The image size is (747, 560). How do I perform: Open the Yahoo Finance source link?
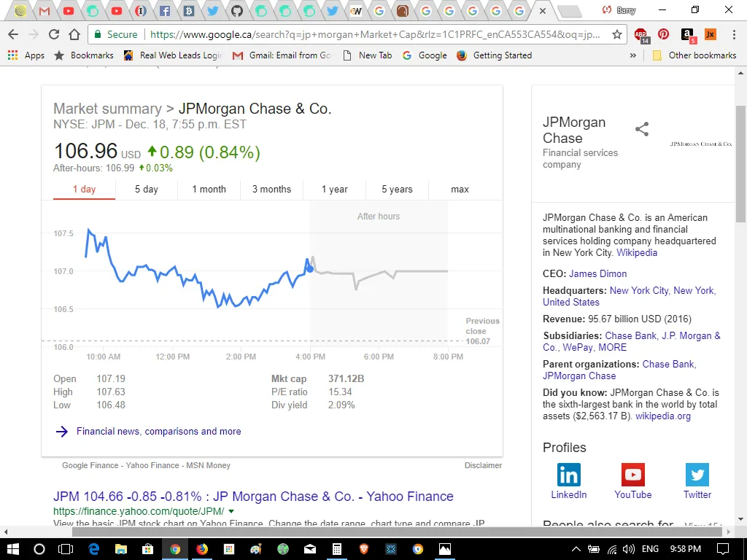coord(152,465)
